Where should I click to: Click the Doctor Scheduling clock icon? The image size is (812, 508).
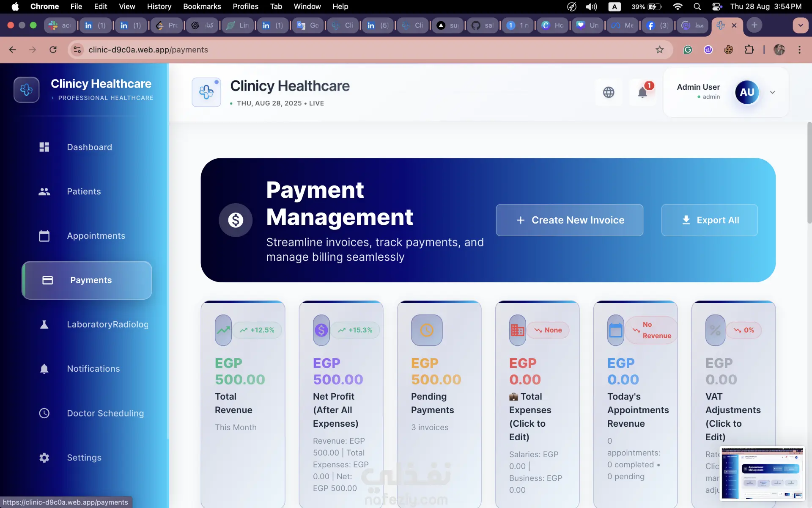pos(44,413)
